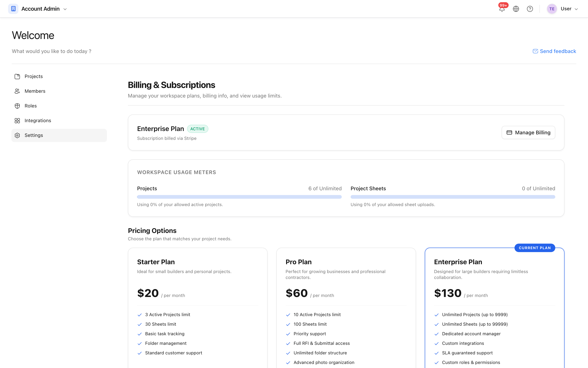The image size is (588, 368).
Task: Click the Billing & Subscriptions heading
Action: pos(171,85)
